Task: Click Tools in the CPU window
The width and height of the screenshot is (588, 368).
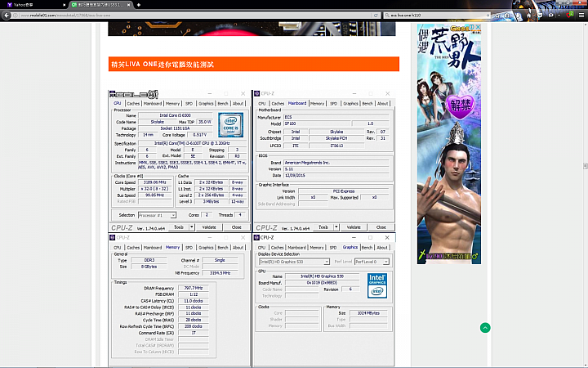Action: (179, 227)
